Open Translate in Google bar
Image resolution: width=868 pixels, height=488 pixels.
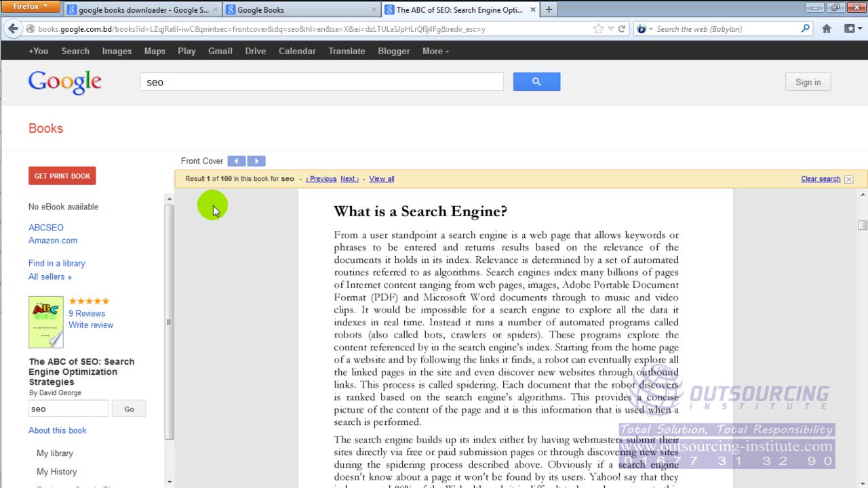coord(347,51)
